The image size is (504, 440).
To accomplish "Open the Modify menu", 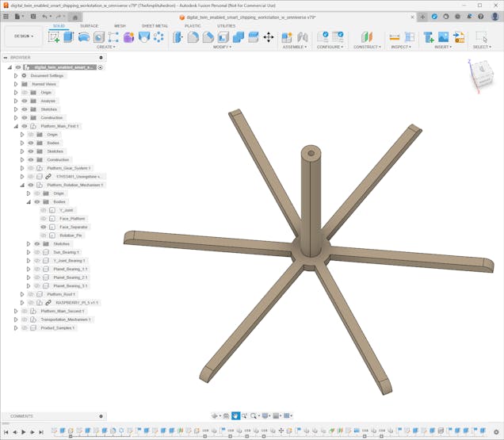I will pyautogui.click(x=223, y=47).
